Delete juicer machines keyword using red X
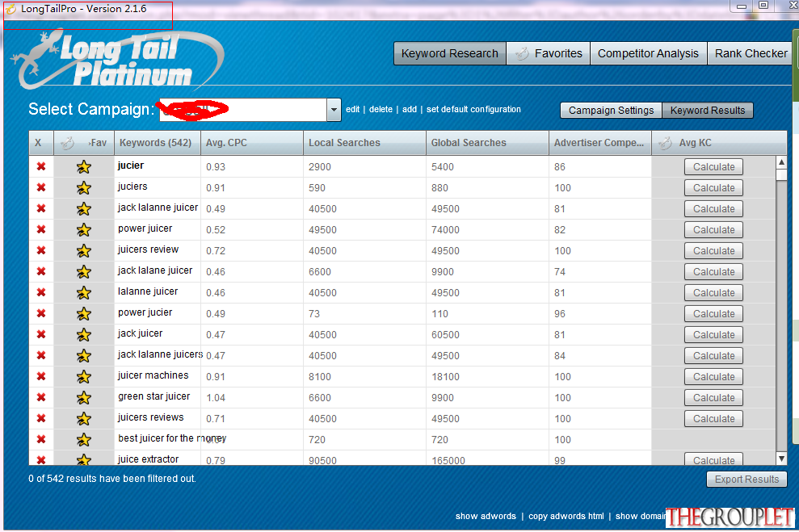This screenshot has width=799, height=532. [41, 376]
